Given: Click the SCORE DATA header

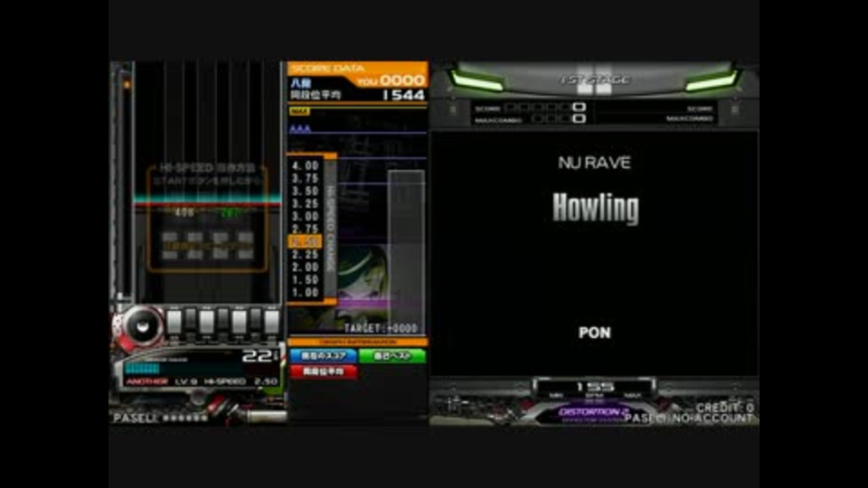Looking at the screenshot, I should [327, 69].
